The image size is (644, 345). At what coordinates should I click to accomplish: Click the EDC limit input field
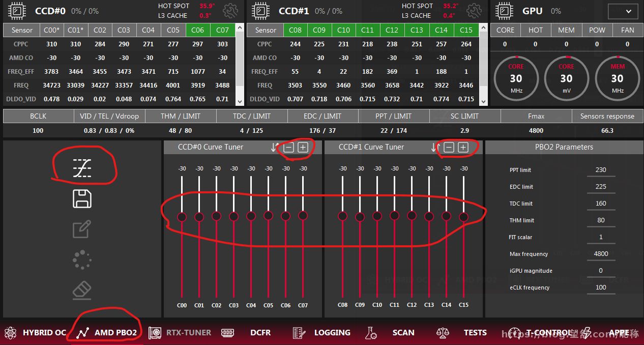pyautogui.click(x=601, y=187)
